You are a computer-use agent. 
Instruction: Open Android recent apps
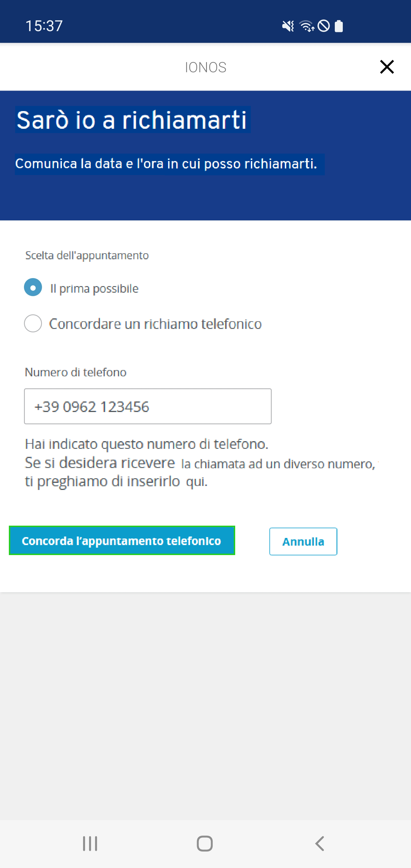click(x=90, y=843)
